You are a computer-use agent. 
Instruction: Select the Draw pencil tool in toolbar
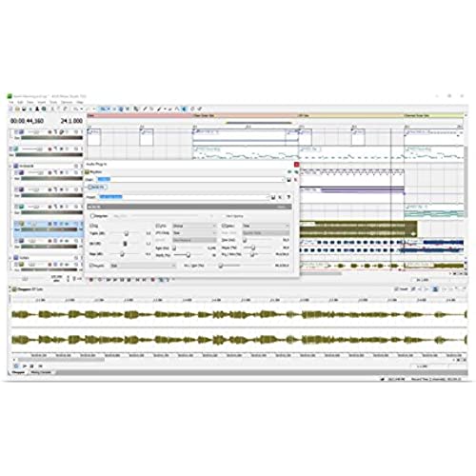[145, 109]
